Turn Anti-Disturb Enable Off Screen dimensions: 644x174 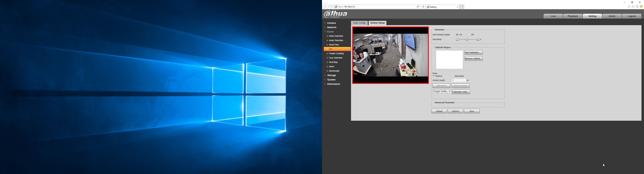click(x=469, y=35)
